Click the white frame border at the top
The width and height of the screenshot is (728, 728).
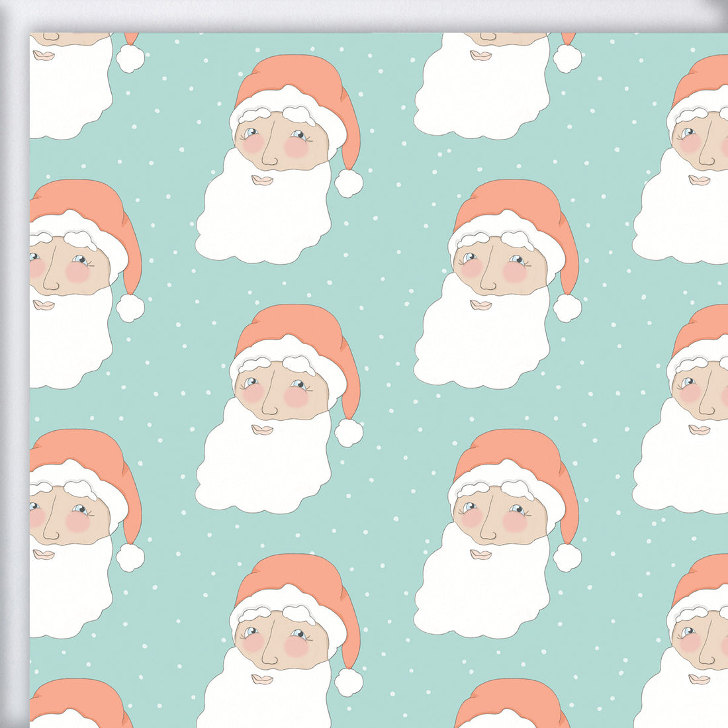364,15
